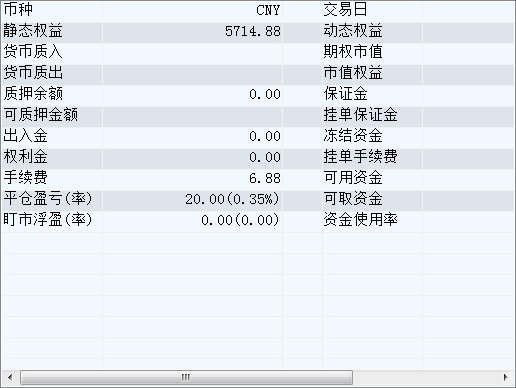516x388 pixels.
Task: Click the 资金使用率 label
Action: click(361, 220)
